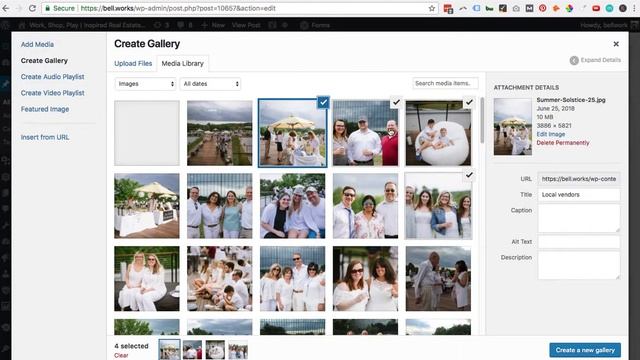The height and width of the screenshot is (360, 640).
Task: Click the green 'bw' extension icon
Action: 489,8
